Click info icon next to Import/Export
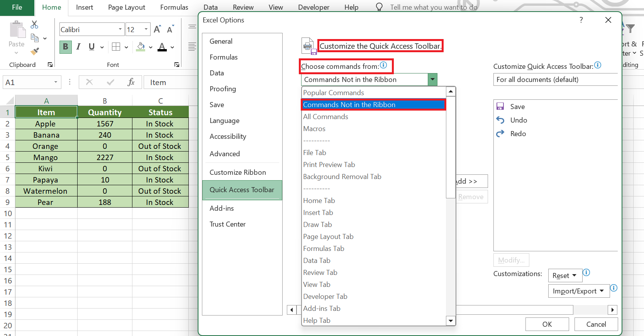 (x=613, y=288)
